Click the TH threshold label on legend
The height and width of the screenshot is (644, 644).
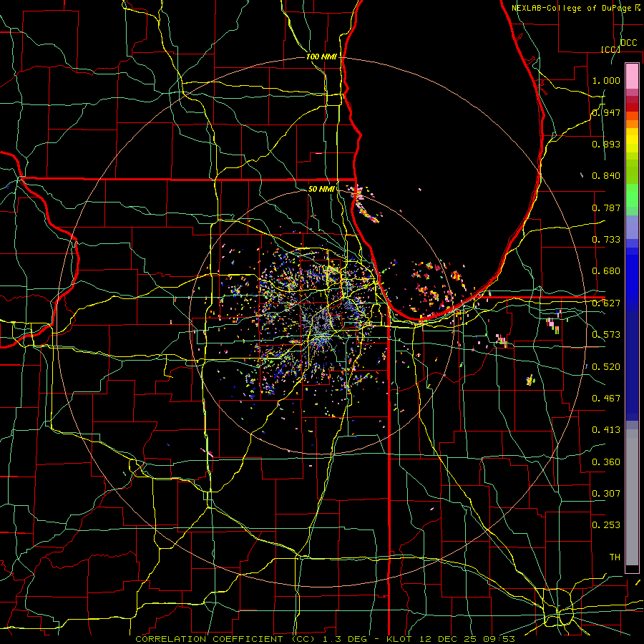(615, 557)
